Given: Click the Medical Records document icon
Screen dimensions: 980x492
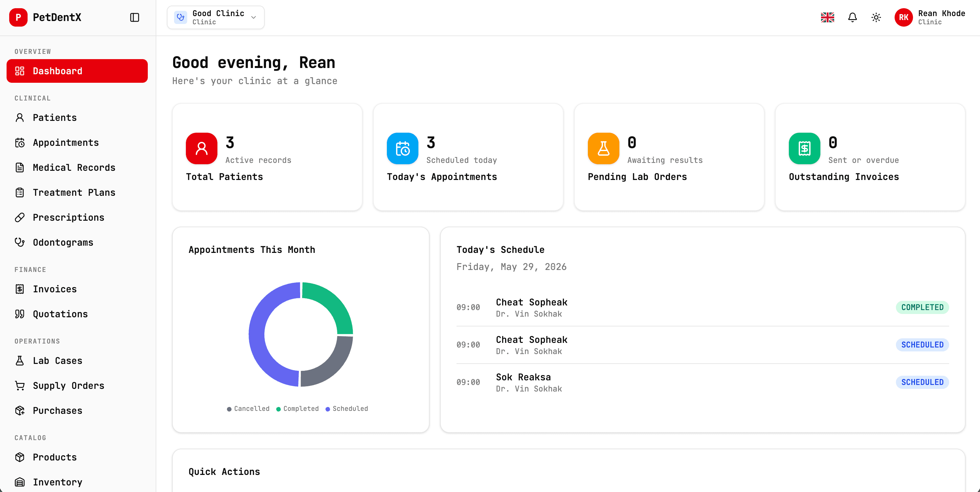Looking at the screenshot, I should (20, 168).
